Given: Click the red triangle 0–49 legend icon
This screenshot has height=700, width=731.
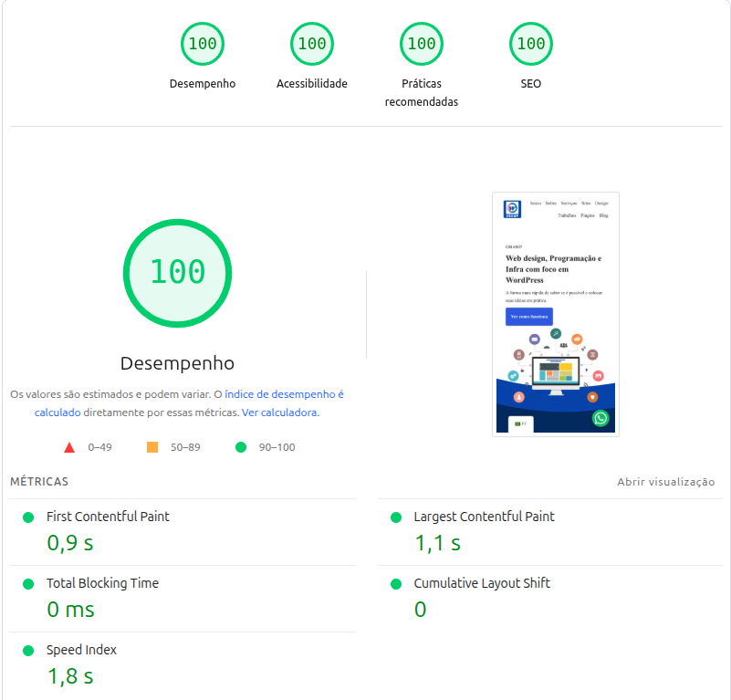Looking at the screenshot, I should click(69, 447).
